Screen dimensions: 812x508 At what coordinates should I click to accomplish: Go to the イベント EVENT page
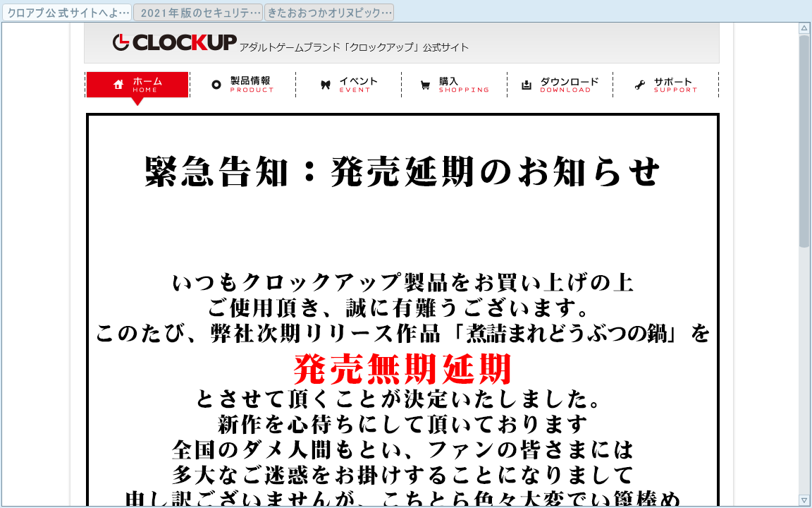(348, 85)
